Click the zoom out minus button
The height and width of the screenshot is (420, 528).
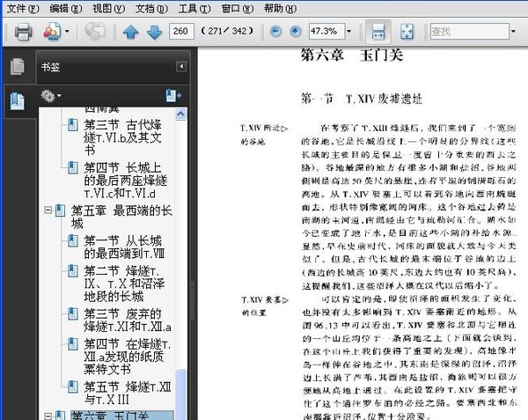[275, 32]
